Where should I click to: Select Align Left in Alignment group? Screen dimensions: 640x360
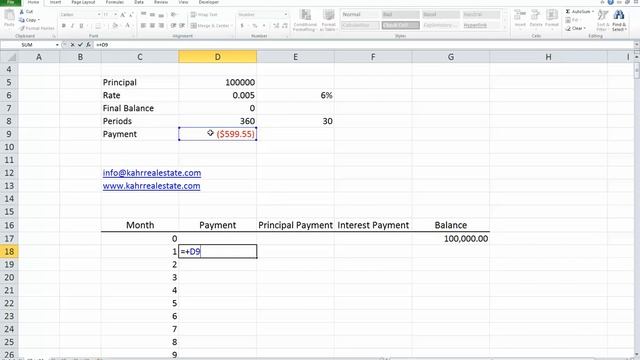(144, 26)
